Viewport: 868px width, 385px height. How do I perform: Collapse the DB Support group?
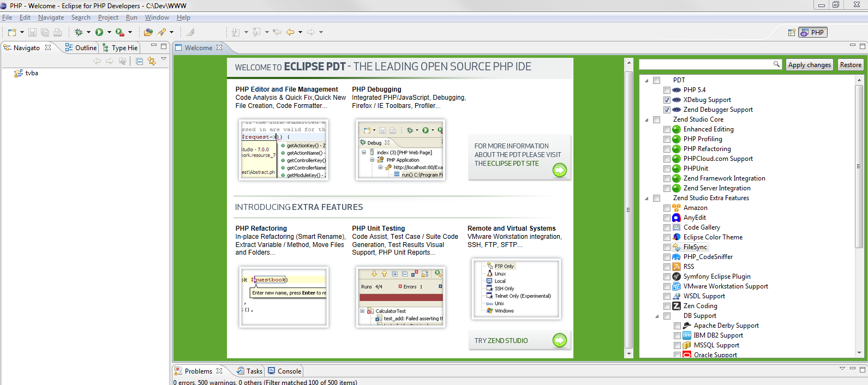click(x=657, y=316)
